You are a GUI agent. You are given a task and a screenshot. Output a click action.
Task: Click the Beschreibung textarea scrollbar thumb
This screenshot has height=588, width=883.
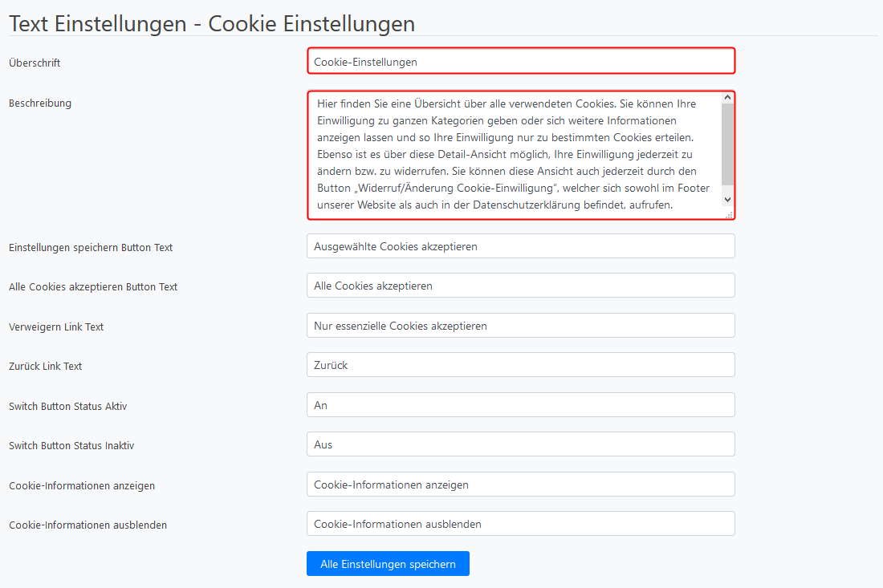[x=727, y=144]
